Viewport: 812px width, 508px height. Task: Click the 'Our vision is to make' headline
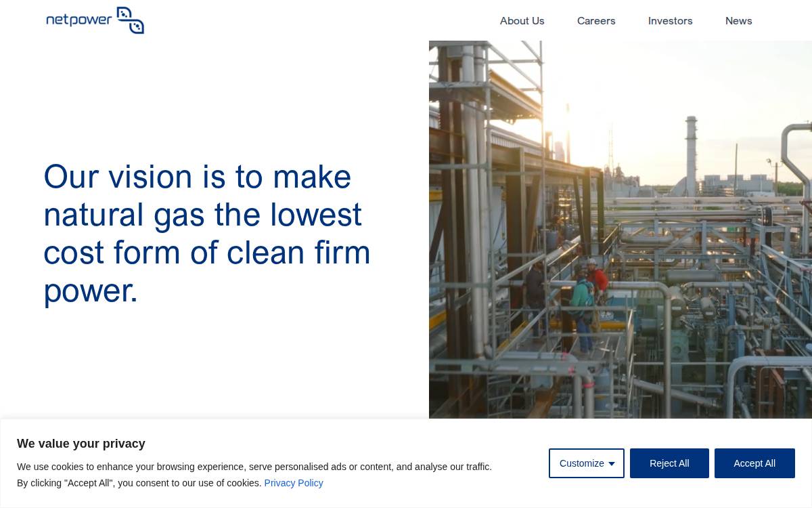tap(207, 233)
